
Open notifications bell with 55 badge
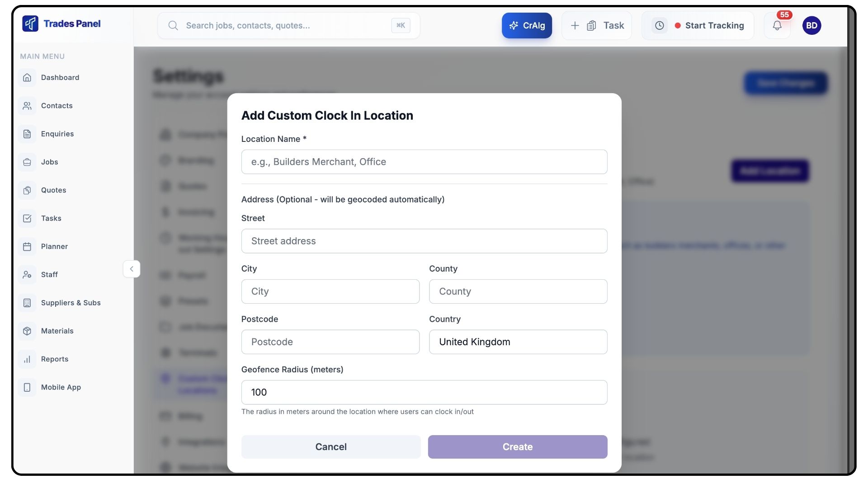click(777, 26)
